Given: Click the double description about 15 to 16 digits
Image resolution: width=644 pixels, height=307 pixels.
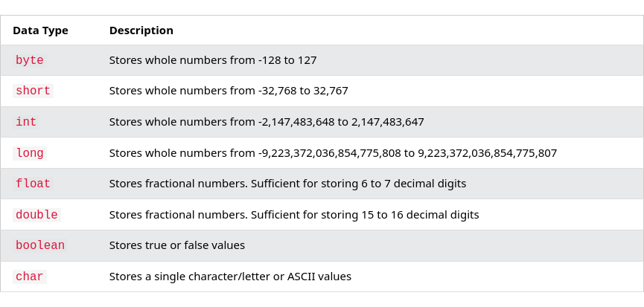Looking at the screenshot, I should (x=294, y=214).
